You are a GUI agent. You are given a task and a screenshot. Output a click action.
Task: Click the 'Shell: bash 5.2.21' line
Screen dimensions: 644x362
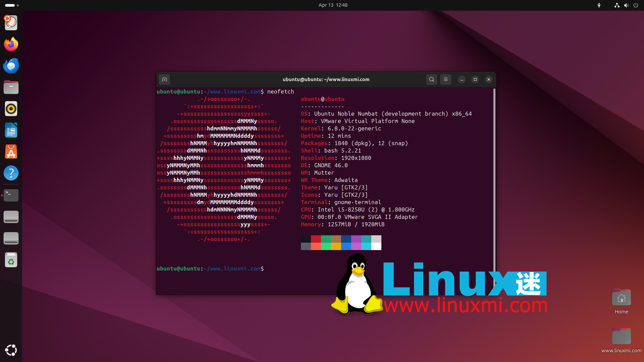tap(331, 150)
